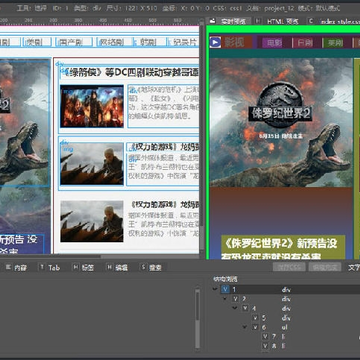Toggle the V checkbox of node 4

tap(246, 308)
